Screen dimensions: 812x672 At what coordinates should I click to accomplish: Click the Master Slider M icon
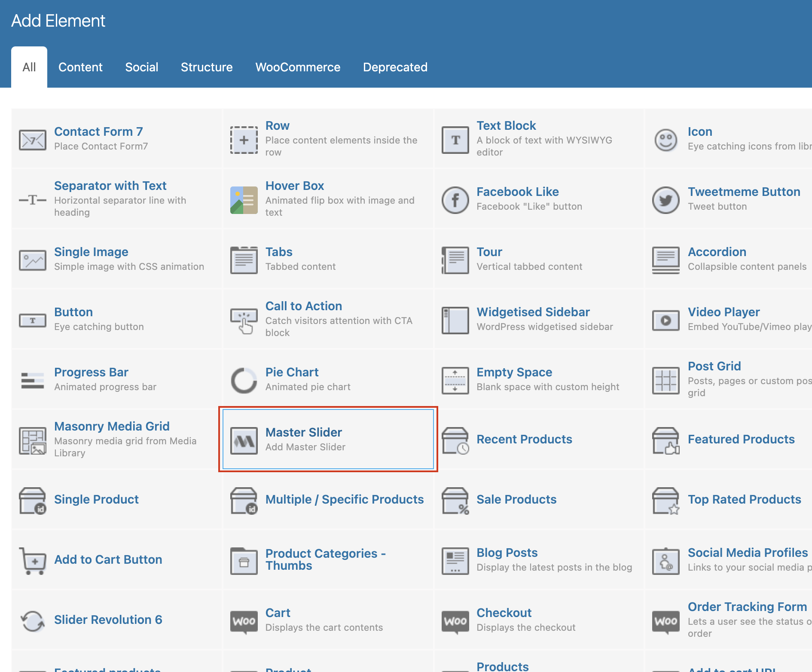pyautogui.click(x=244, y=440)
